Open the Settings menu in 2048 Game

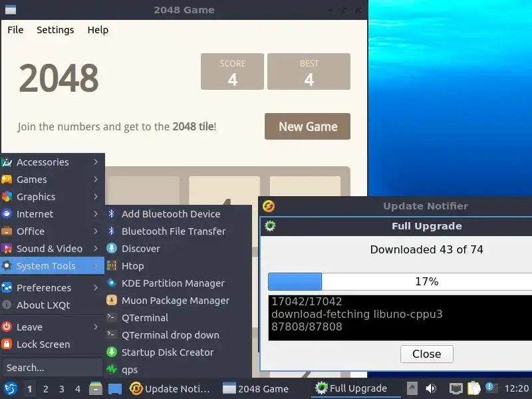tap(55, 30)
